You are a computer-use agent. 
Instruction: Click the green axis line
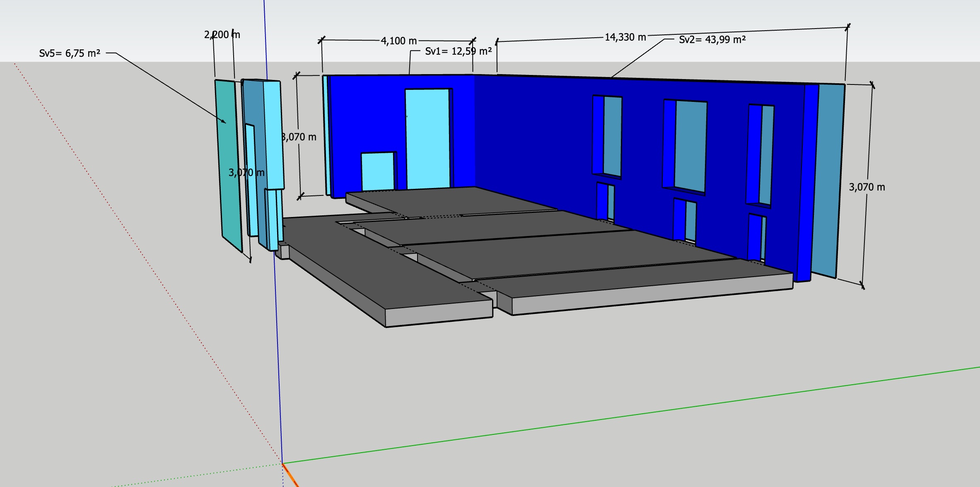(621, 416)
